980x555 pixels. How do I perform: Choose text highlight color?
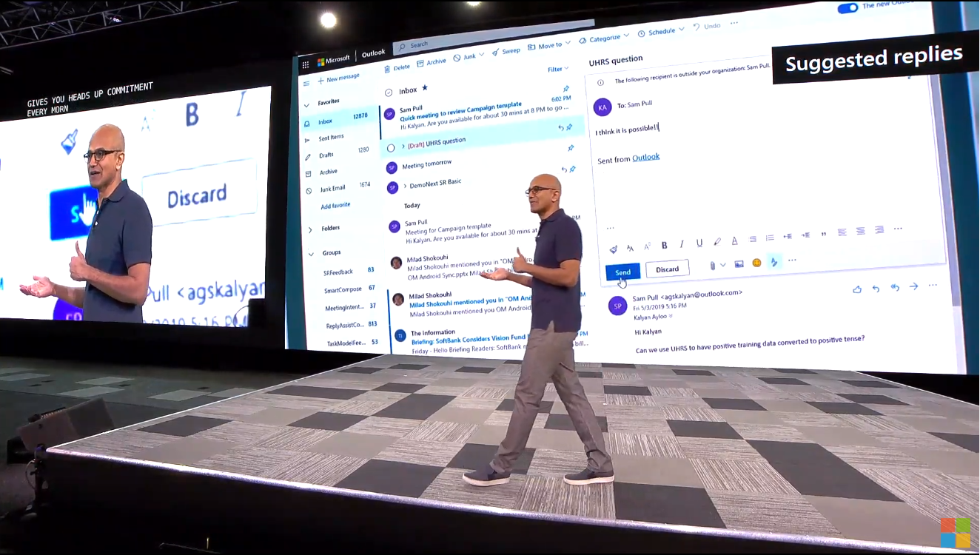tap(716, 241)
